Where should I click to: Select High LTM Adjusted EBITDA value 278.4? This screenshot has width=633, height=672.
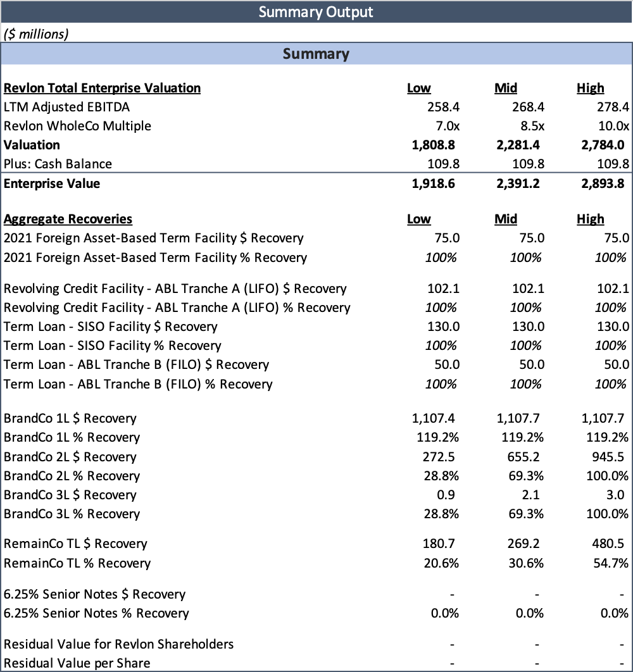tap(613, 107)
